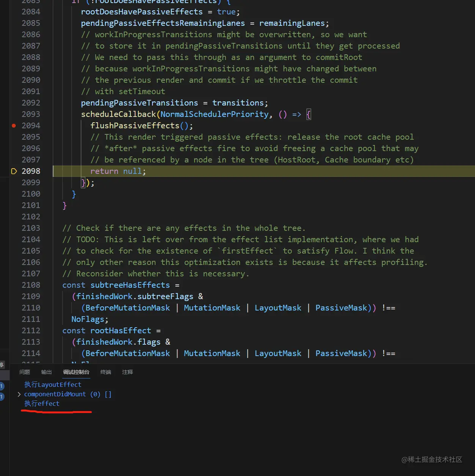
Task: Click transitions value on line 2092
Action: tap(238, 103)
